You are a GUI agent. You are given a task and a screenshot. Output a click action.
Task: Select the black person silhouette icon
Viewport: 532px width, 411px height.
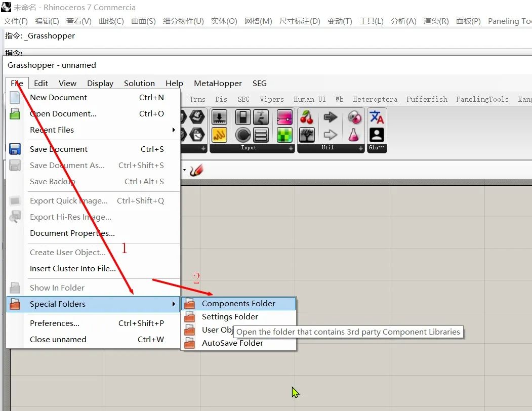[x=377, y=135]
